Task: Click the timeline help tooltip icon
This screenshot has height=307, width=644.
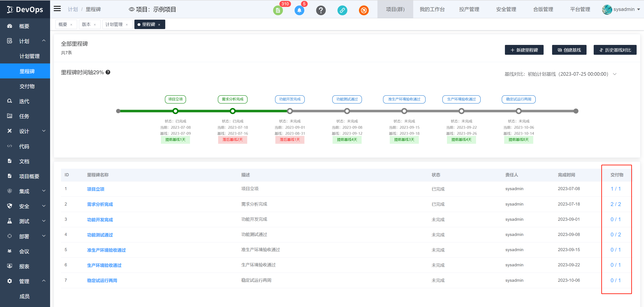Action: coord(108,72)
